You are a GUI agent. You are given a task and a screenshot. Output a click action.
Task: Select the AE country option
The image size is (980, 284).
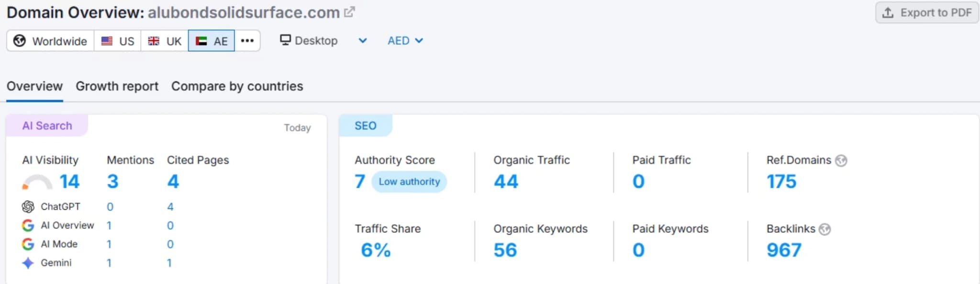[x=212, y=41]
